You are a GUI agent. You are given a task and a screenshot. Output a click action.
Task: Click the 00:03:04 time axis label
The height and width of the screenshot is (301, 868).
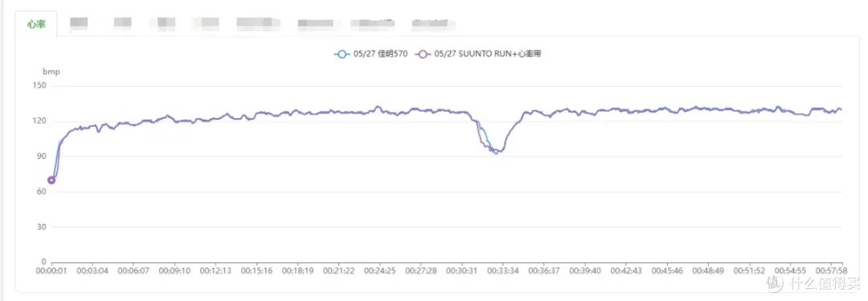pyautogui.click(x=92, y=271)
